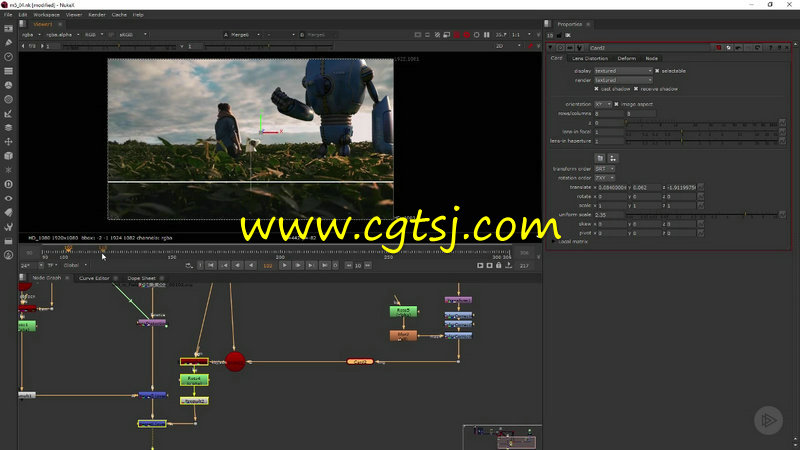Open the Draw nodes menu in left toolbar
This screenshot has height=450, width=800.
click(x=8, y=43)
